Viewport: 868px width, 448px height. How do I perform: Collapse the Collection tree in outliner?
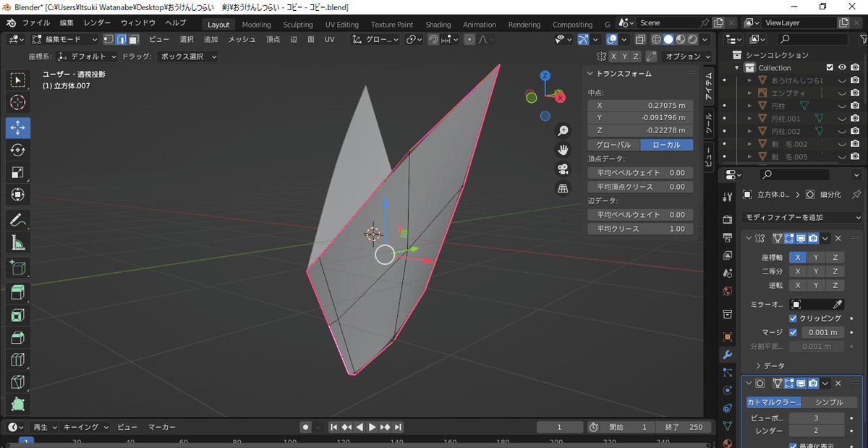coord(738,68)
